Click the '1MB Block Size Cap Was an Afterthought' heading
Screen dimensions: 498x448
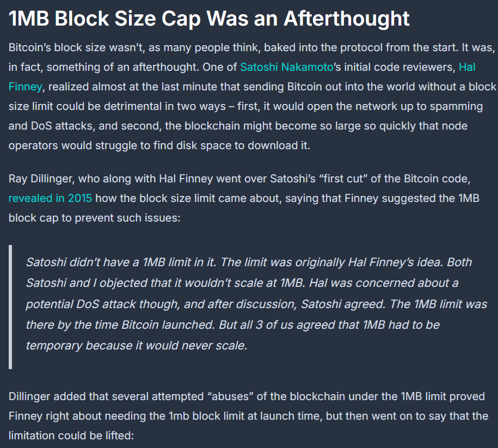209,19
